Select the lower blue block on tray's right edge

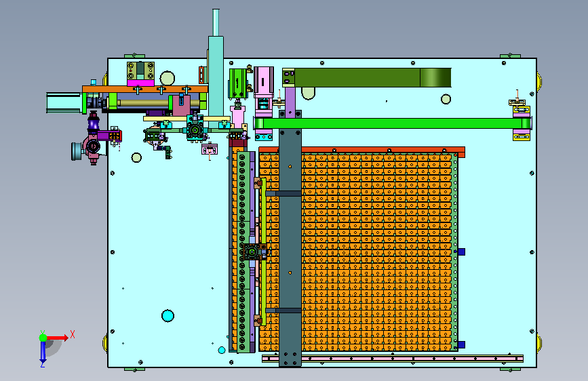pyautogui.click(x=461, y=344)
